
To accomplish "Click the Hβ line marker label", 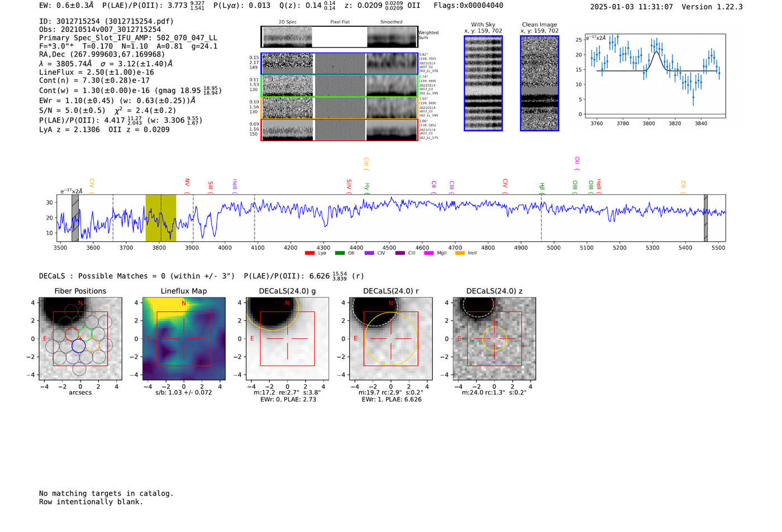I will [541, 188].
